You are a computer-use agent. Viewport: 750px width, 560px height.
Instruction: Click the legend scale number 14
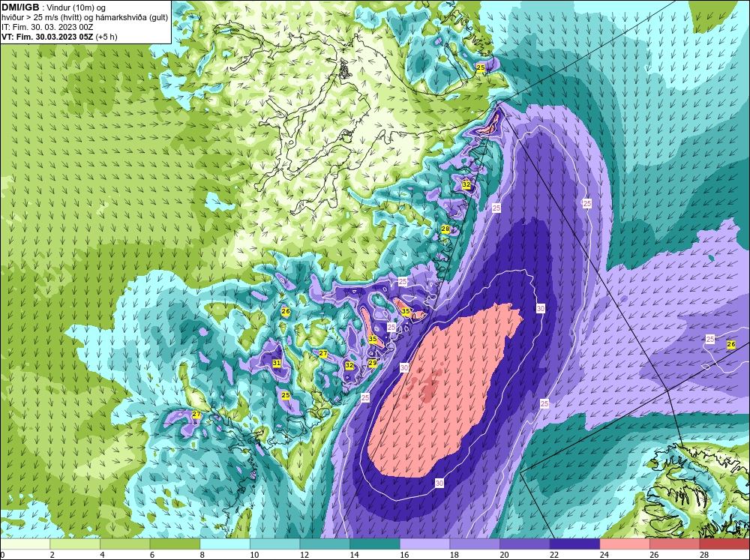coord(354,555)
